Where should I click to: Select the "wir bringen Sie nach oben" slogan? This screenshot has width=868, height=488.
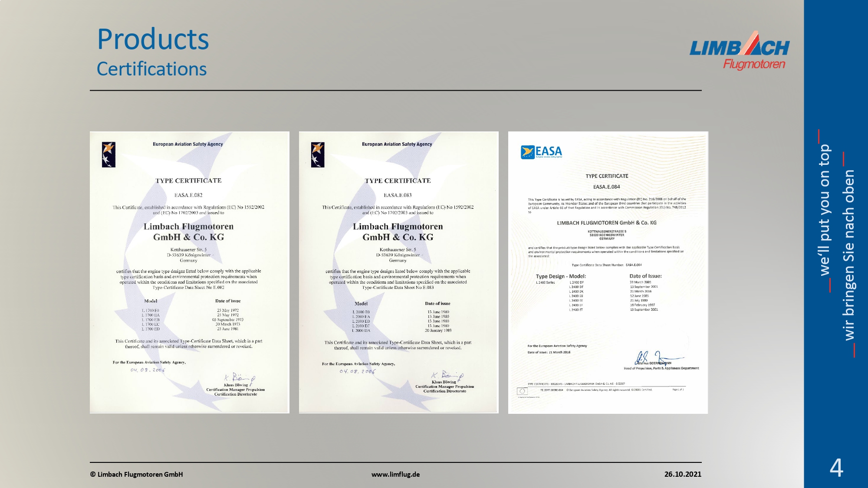click(x=848, y=255)
